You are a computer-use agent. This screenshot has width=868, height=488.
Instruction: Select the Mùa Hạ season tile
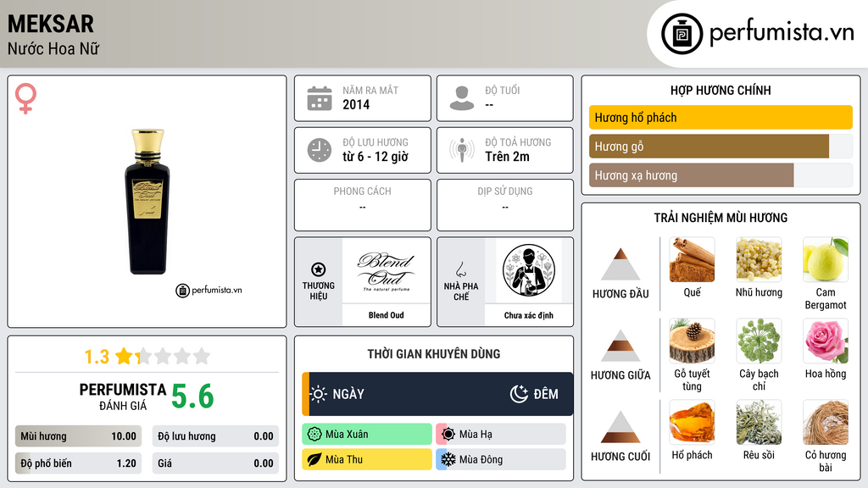pos(501,435)
